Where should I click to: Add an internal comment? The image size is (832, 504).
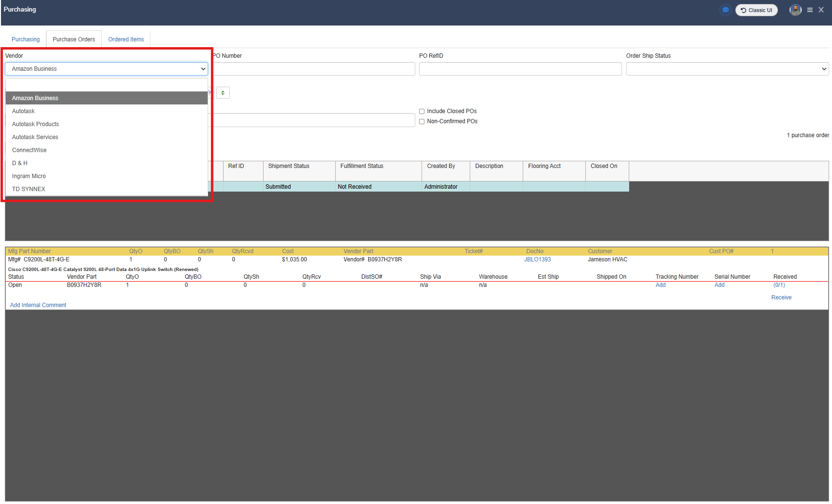[38, 305]
